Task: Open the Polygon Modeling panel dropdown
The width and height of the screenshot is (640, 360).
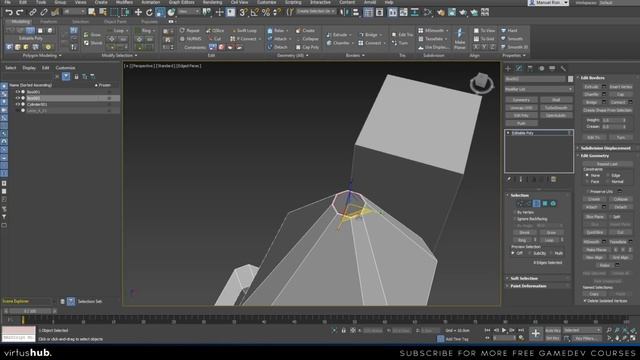Action: coord(42,56)
